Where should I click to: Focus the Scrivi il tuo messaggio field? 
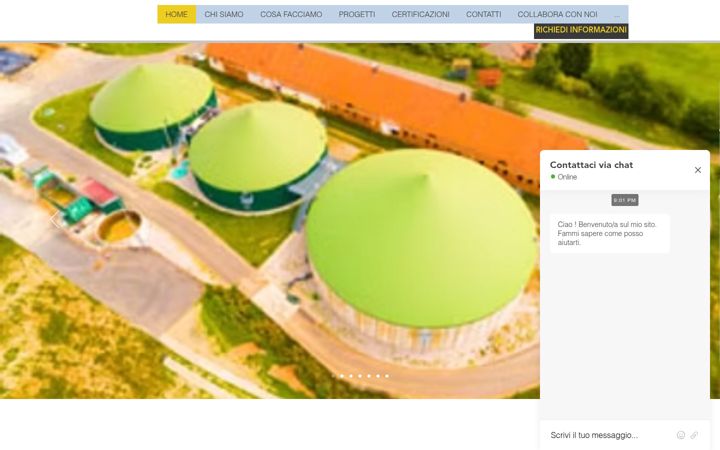606,435
